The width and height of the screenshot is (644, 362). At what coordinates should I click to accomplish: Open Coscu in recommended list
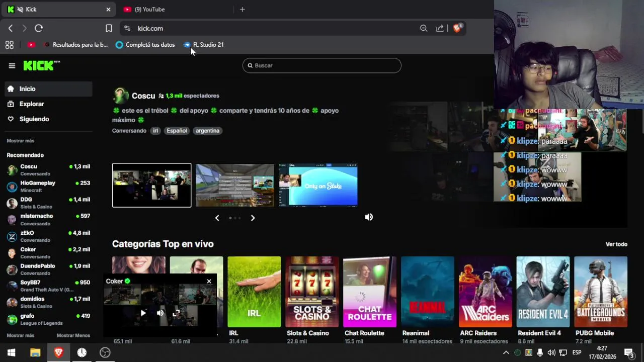pos(48,170)
